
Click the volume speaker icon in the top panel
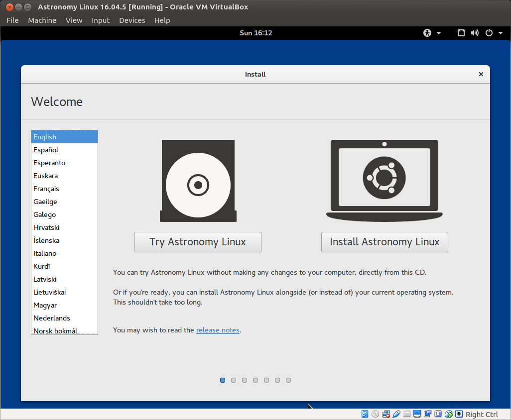tap(475, 33)
